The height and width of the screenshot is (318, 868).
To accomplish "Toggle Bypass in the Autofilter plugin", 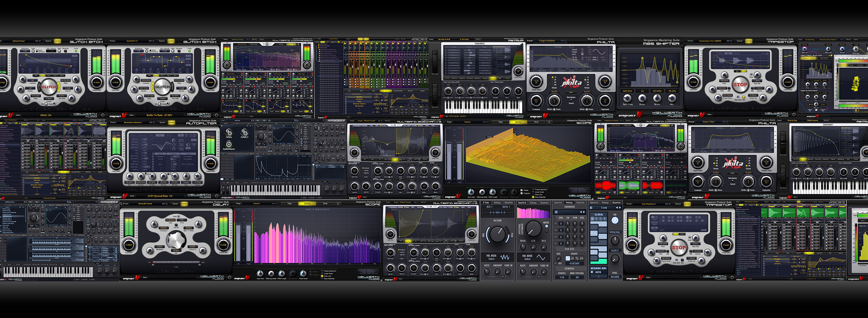I will (x=162, y=122).
